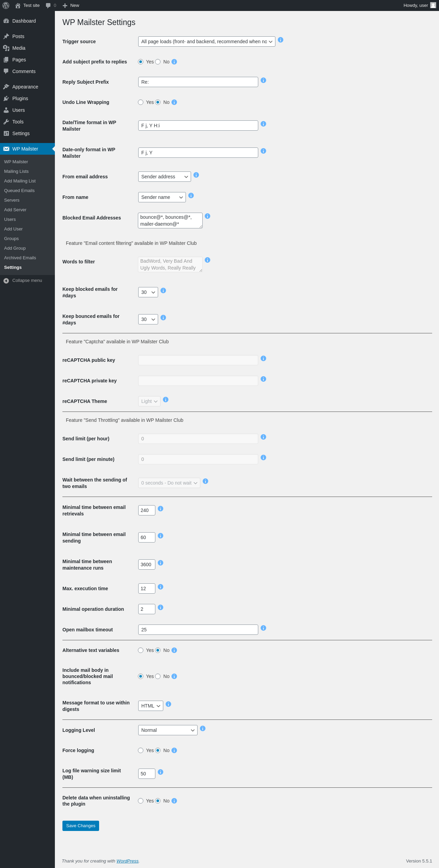Click info icon beside Logging Level dropdown
This screenshot has height=868, width=439.
(203, 728)
